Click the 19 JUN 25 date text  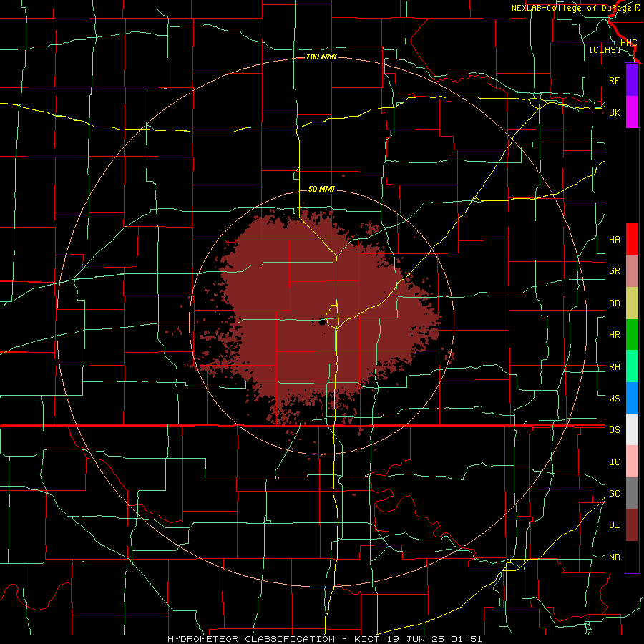pyautogui.click(x=416, y=639)
